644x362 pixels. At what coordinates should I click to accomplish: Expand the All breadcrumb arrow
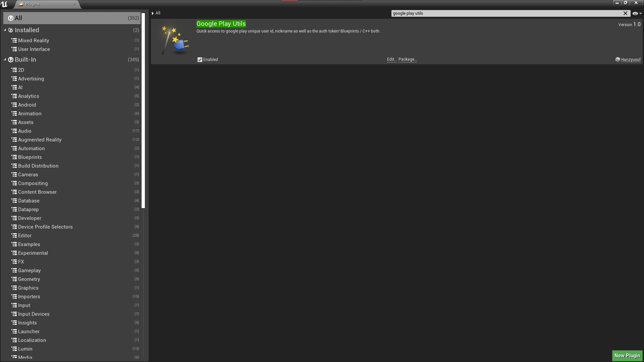[153, 13]
